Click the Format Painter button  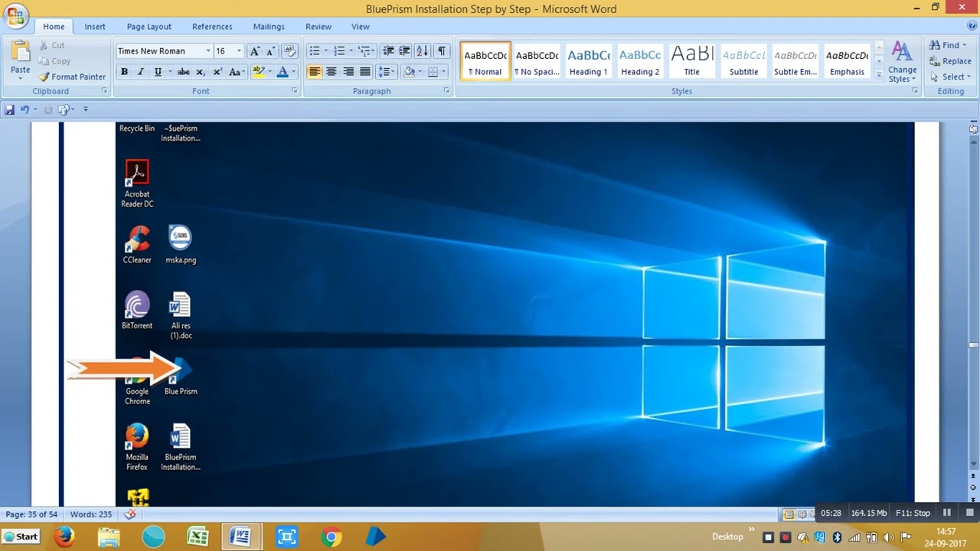[x=73, y=77]
